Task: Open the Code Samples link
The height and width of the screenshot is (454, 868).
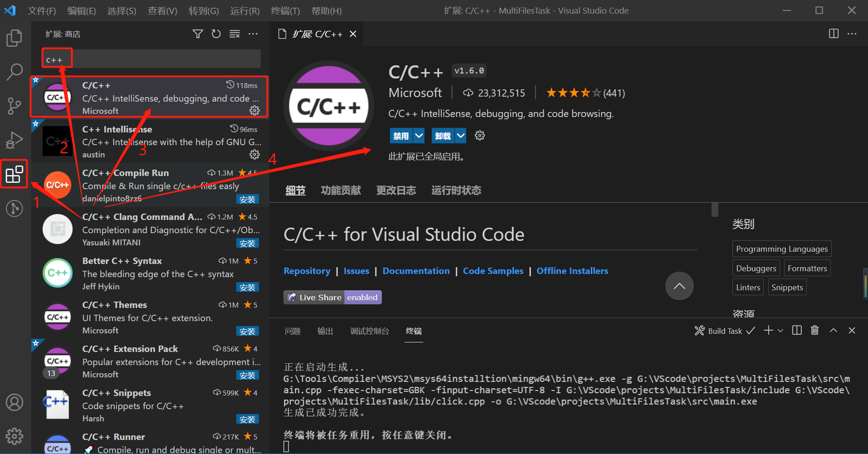Action: (493, 271)
